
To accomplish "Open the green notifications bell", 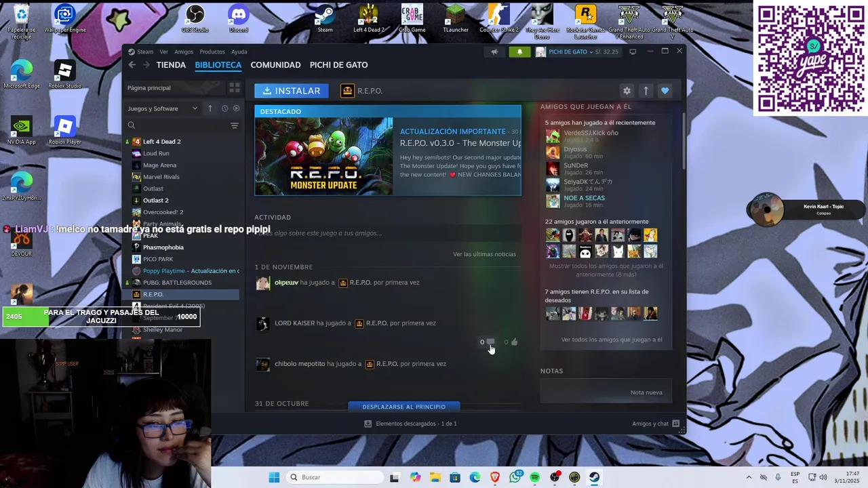I will click(x=519, y=52).
